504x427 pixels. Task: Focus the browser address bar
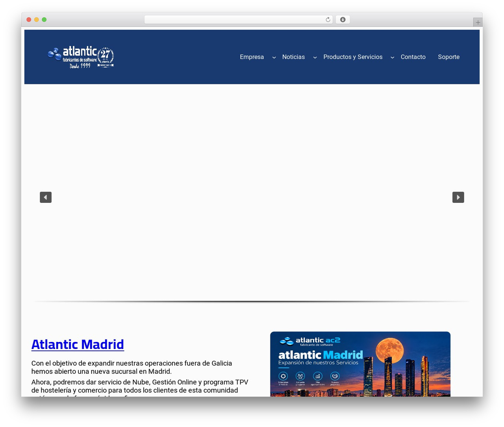239,20
